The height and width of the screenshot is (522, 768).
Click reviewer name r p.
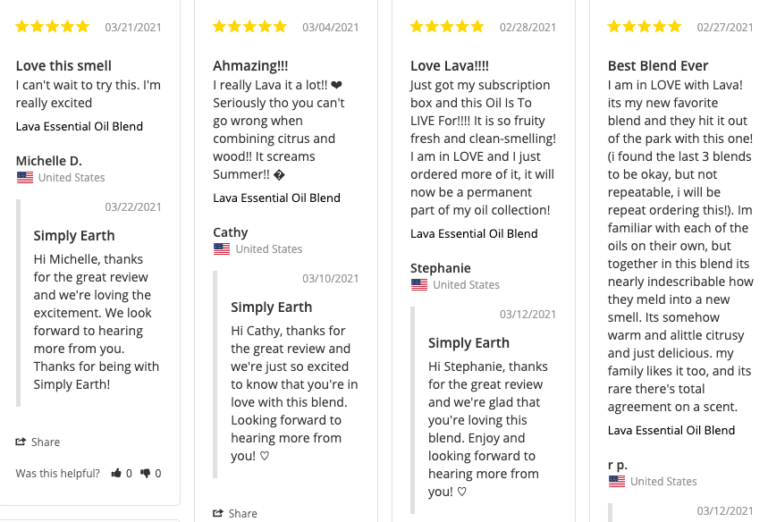[x=618, y=464]
